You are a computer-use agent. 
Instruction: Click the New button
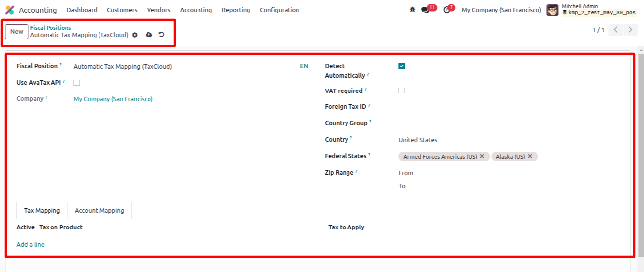pos(17,32)
